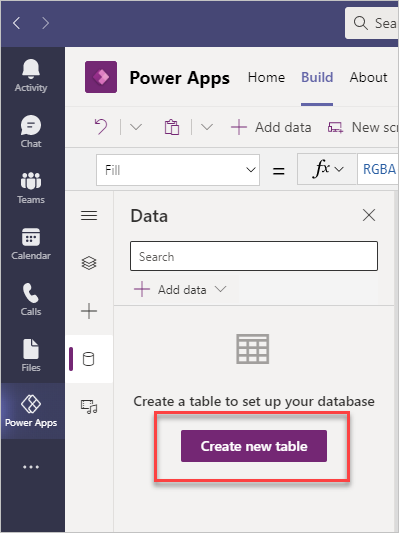Navigate forward with the right arrow
The image size is (399, 533).
click(46, 23)
